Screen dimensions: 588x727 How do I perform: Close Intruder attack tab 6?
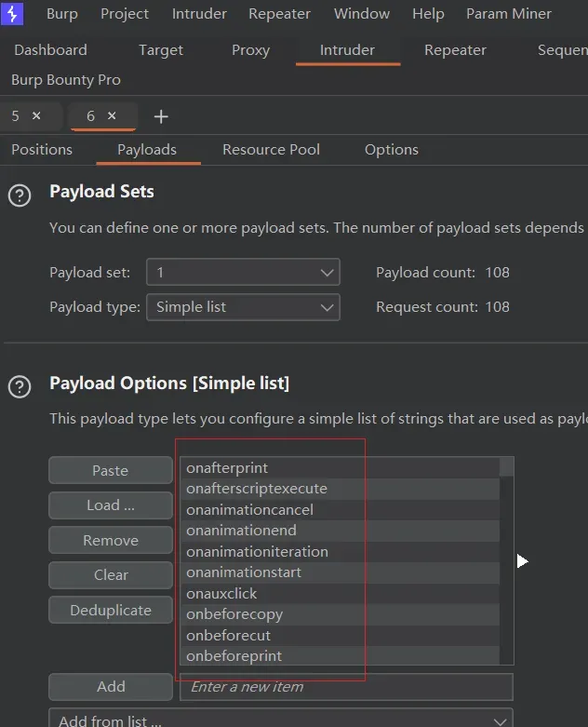click(x=112, y=116)
